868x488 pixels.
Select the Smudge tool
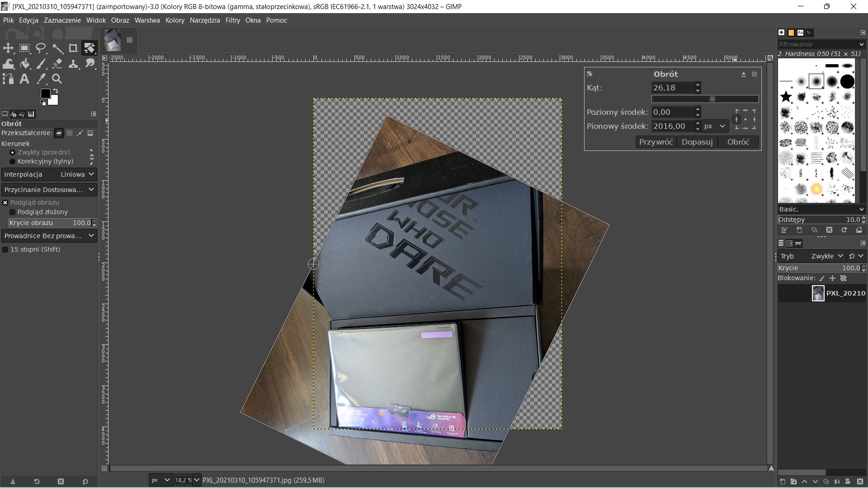[89, 64]
